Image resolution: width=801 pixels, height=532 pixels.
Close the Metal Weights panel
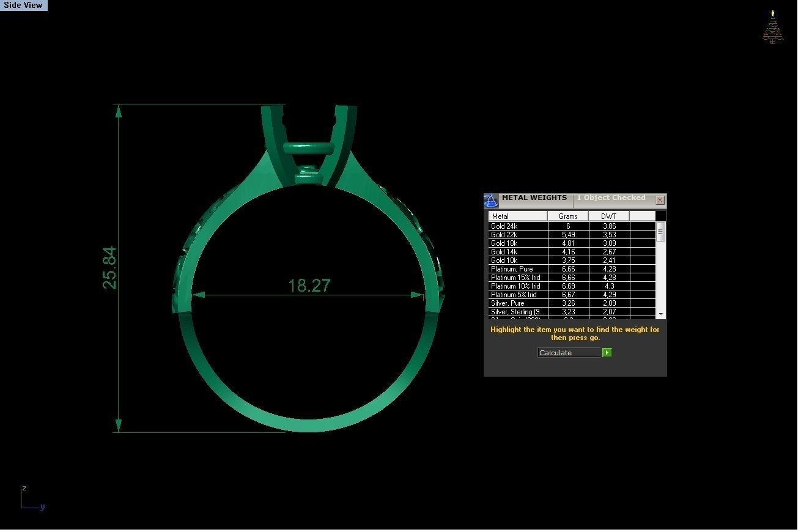coord(660,201)
